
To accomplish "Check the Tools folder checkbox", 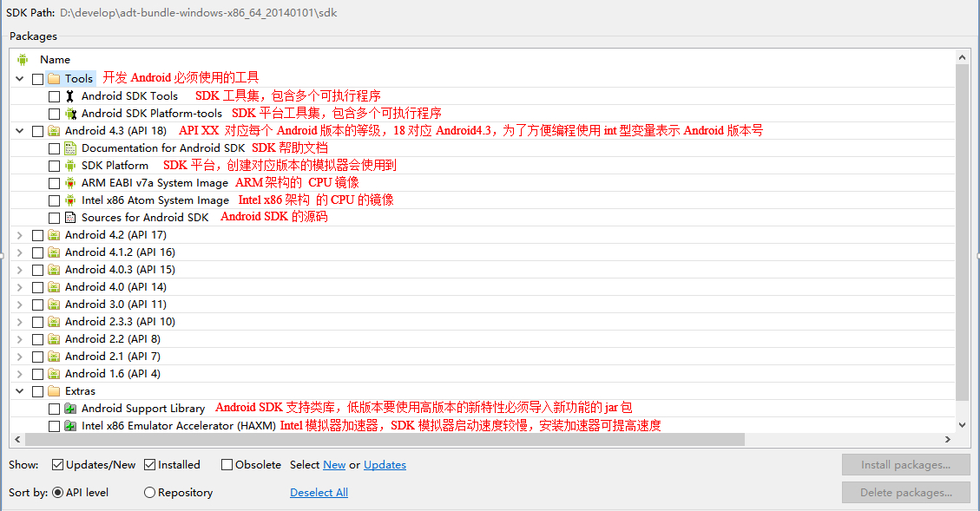I will click(x=37, y=79).
